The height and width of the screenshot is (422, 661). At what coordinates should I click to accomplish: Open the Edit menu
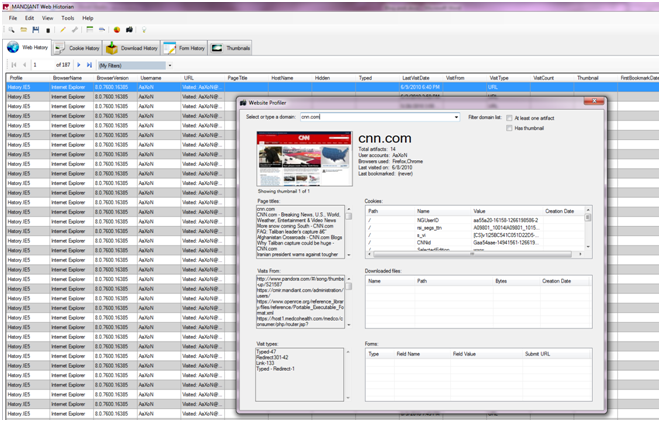[x=30, y=18]
